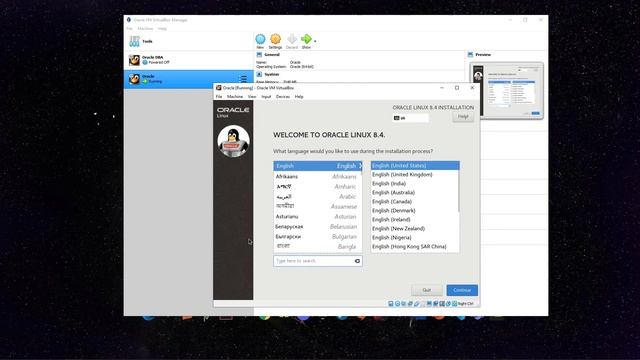
Task: Select Afrikaans in the language list
Action: pyautogui.click(x=318, y=176)
